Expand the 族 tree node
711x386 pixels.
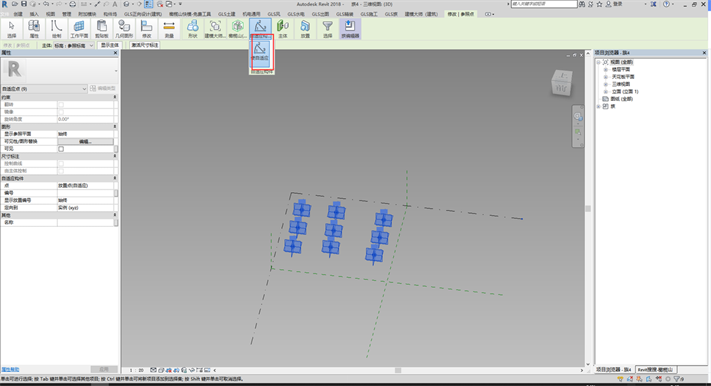point(599,106)
